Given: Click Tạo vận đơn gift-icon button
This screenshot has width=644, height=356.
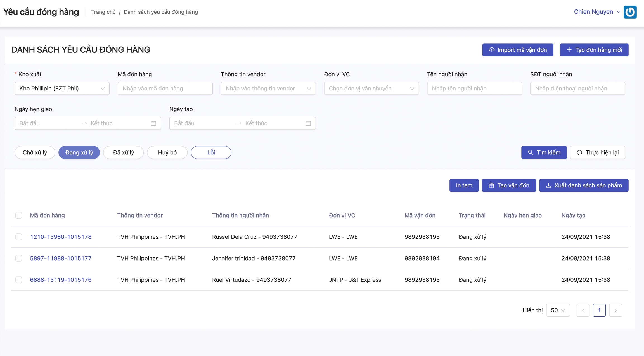Looking at the screenshot, I should pyautogui.click(x=508, y=185).
